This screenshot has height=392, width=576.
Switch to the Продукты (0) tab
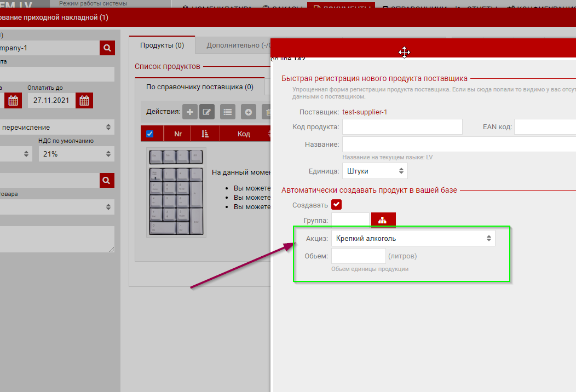coord(162,45)
